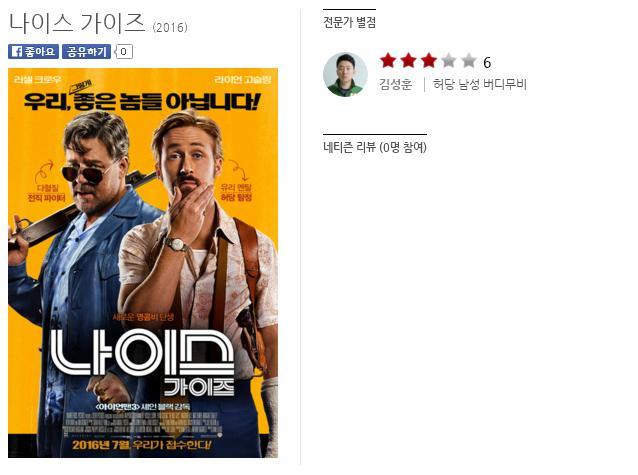638x475 pixels.
Task: Click the rating score number 6
Action: tap(487, 62)
